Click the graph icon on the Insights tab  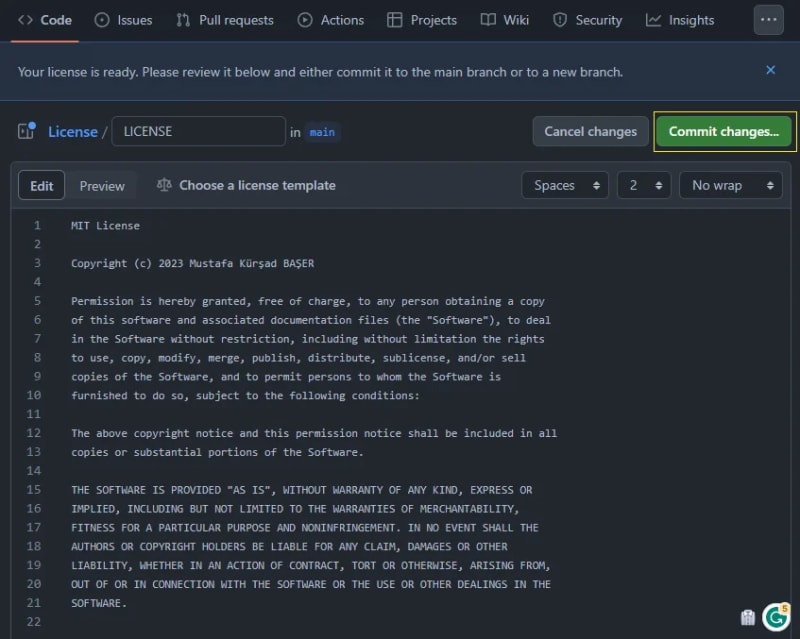tap(652, 19)
